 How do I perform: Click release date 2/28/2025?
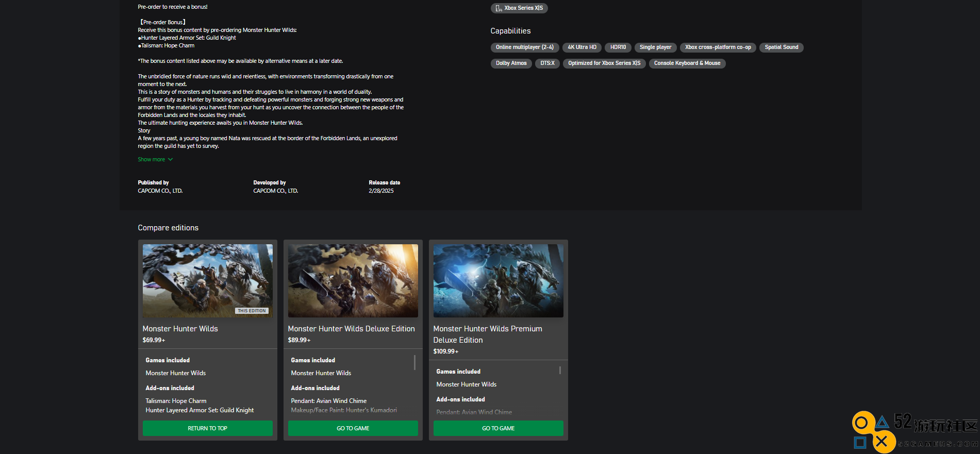(x=381, y=191)
